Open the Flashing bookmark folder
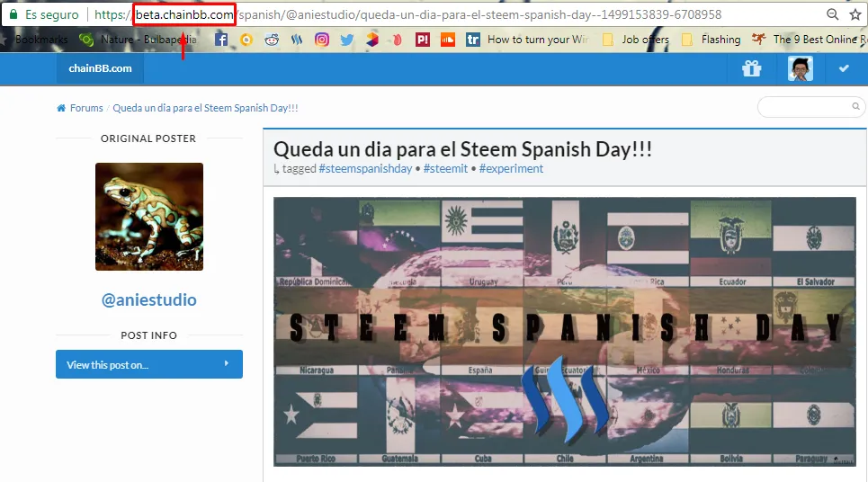This screenshot has width=868, height=482. coord(711,40)
